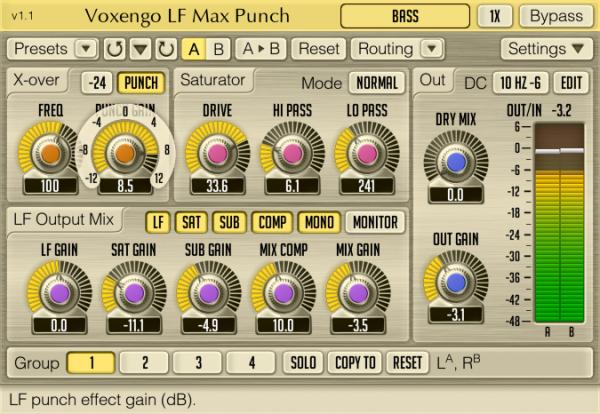The width and height of the screenshot is (600, 414).
Task: Select state A
Action: coord(194,49)
